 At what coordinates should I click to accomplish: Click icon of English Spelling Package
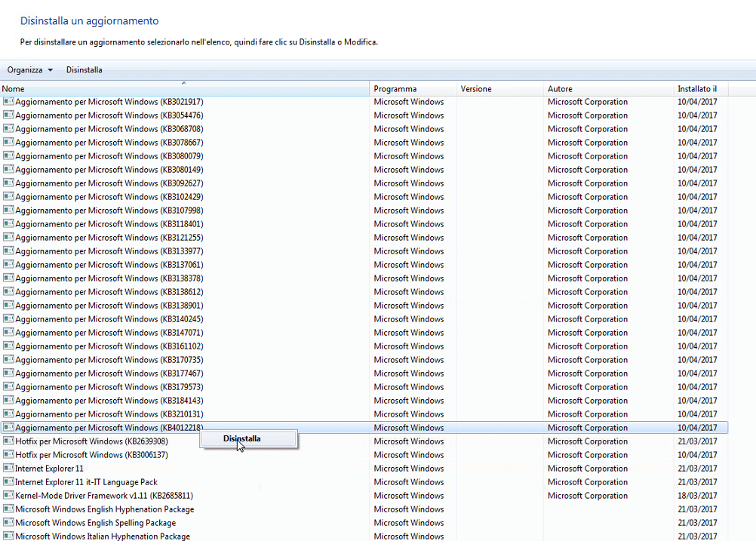[8, 523]
